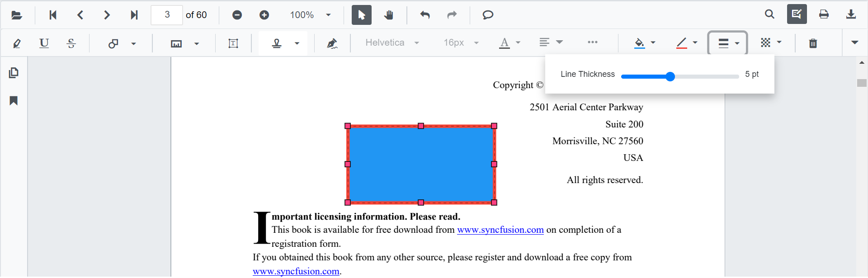Viewport: 868px width, 278px height.
Task: Select the handwritten signature tool
Action: 332,43
